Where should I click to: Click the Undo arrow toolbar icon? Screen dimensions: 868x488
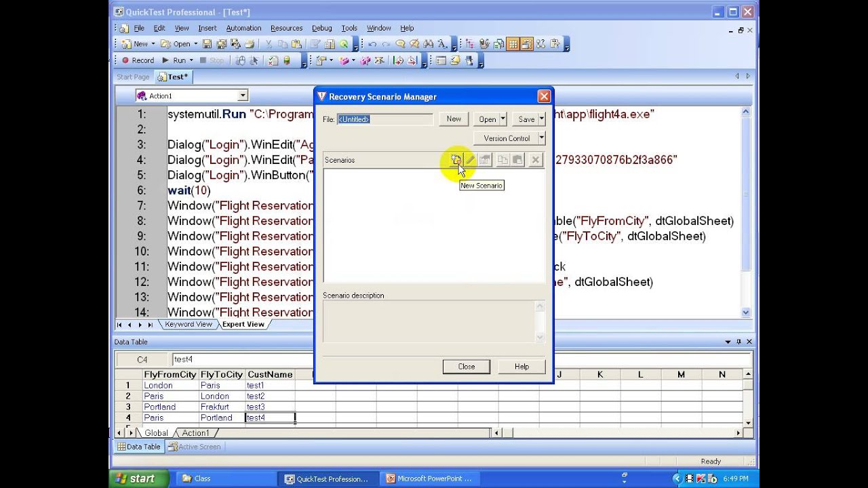(x=372, y=44)
